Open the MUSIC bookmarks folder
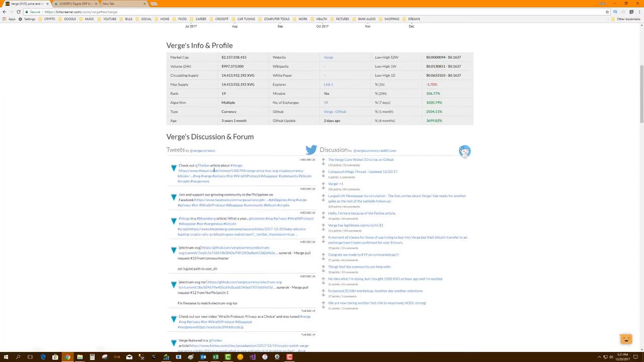Viewport: 644px width, 362px height. pyautogui.click(x=87, y=19)
